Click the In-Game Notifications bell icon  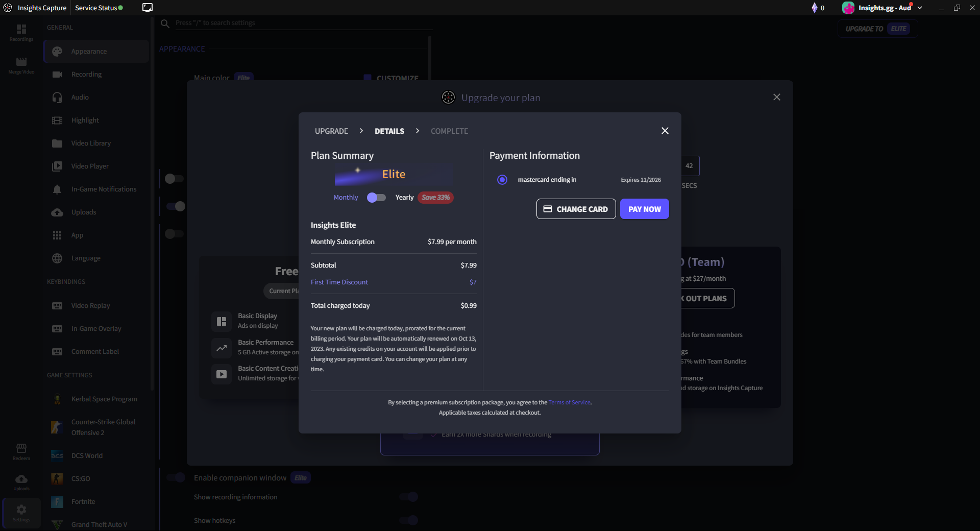coord(57,189)
